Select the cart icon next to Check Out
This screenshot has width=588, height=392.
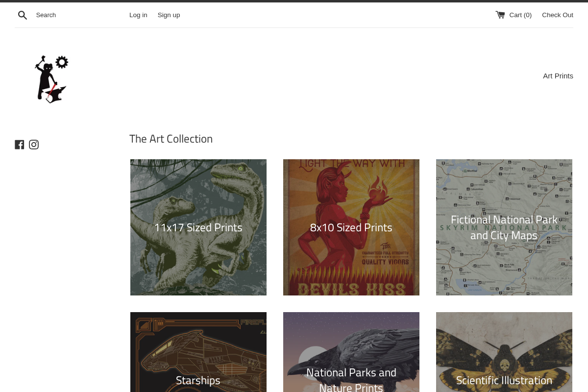pos(500,15)
